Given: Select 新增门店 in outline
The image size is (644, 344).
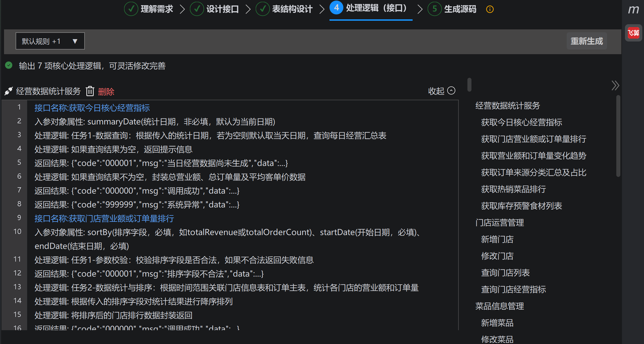Looking at the screenshot, I should 497,239.
